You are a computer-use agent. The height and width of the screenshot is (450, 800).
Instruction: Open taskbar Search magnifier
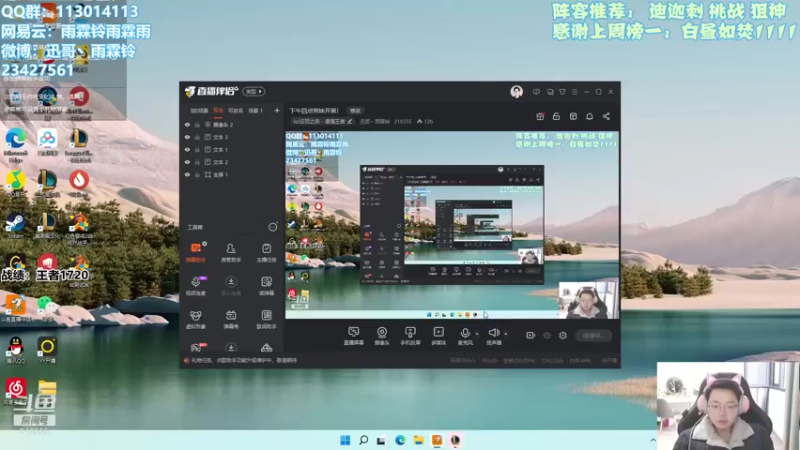pyautogui.click(x=363, y=440)
